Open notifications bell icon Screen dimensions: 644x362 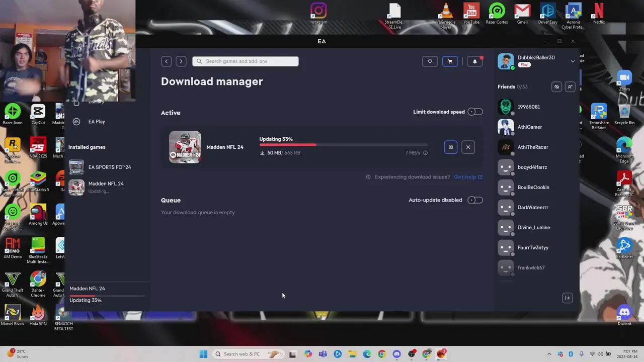[x=475, y=61]
